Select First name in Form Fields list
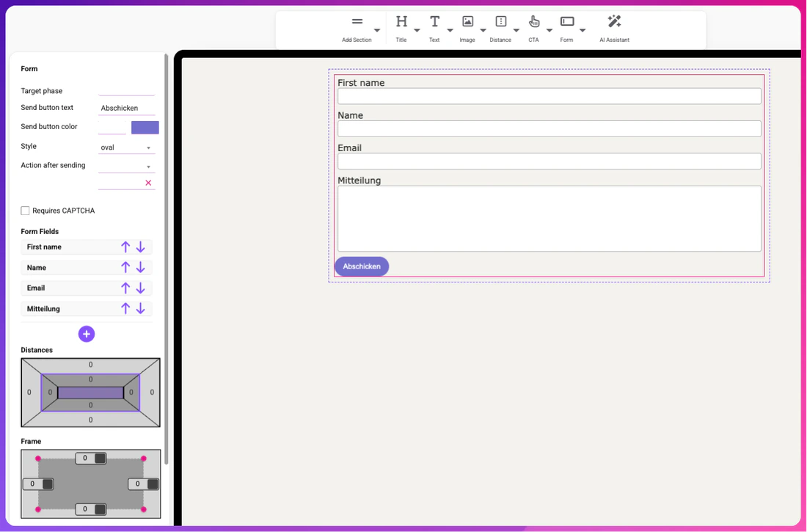Screen dimensions: 807x532 point(44,247)
